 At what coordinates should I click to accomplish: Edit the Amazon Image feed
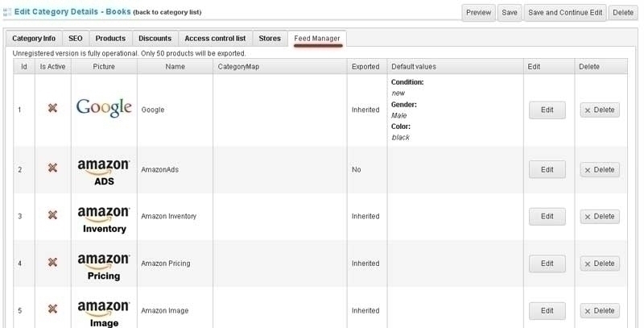[547, 311]
